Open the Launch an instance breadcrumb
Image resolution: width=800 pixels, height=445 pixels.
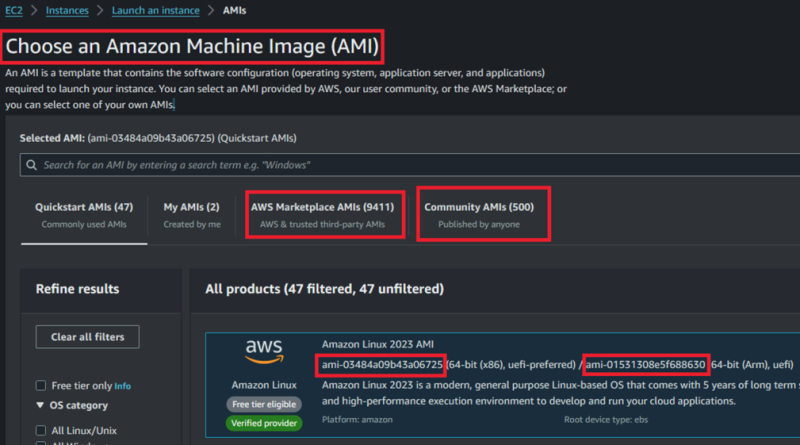156,10
